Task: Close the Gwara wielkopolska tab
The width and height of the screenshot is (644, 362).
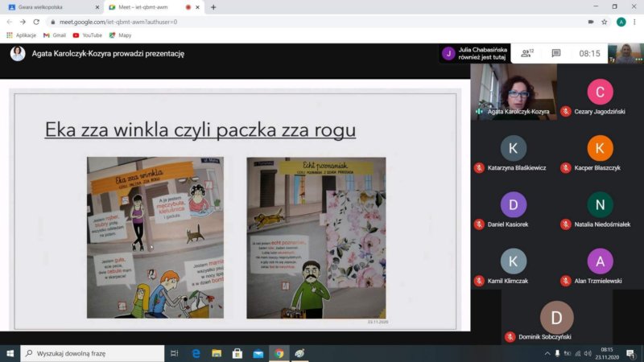Action: pyautogui.click(x=97, y=7)
